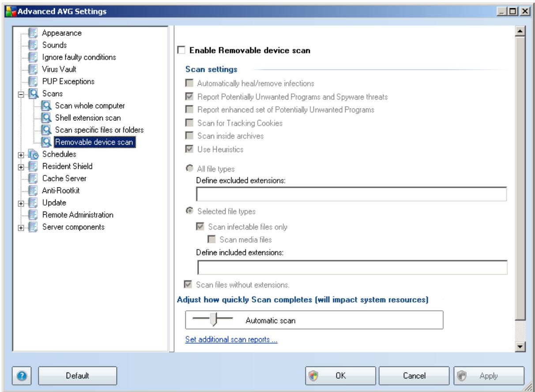Click the Define excluded extensions field
535x392 pixels.
point(351,194)
